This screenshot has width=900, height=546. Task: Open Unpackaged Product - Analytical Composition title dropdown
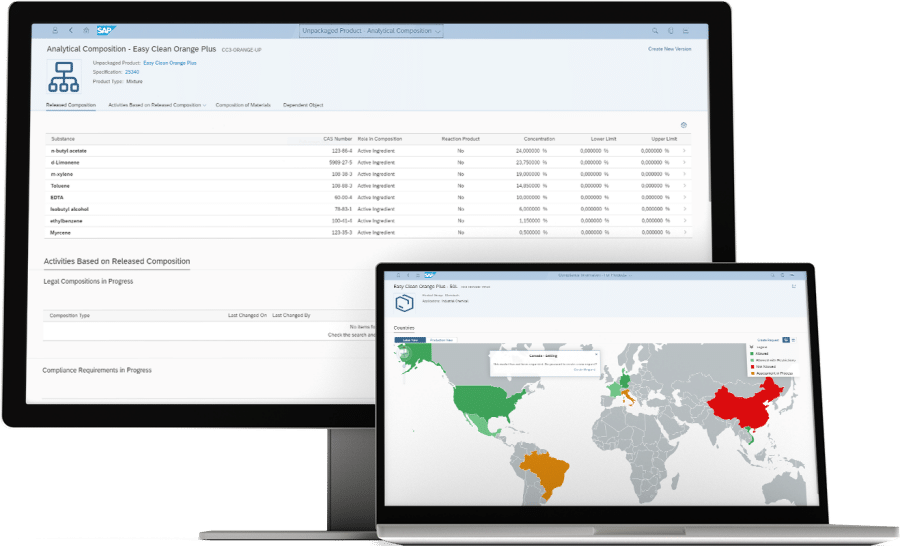371,31
